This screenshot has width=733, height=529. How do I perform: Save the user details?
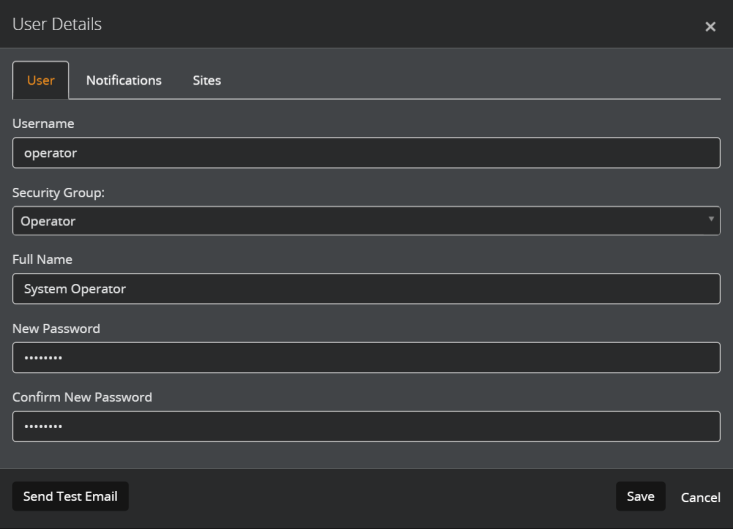(x=640, y=496)
